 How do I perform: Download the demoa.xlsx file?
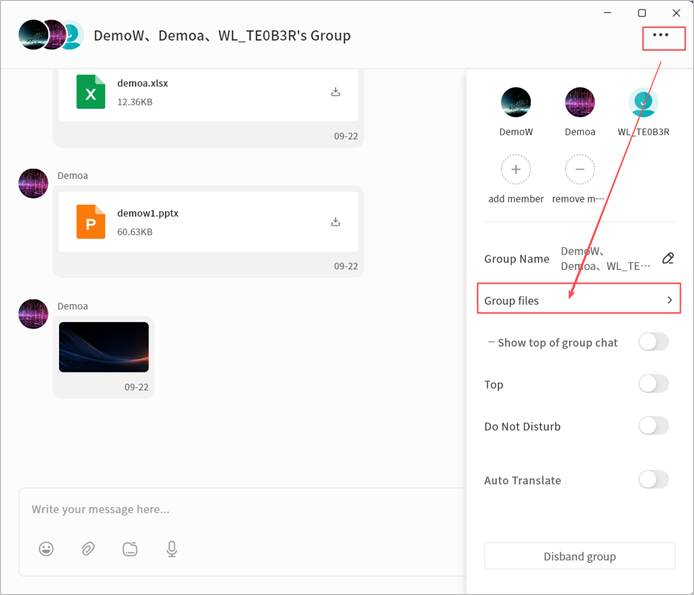[x=336, y=92]
